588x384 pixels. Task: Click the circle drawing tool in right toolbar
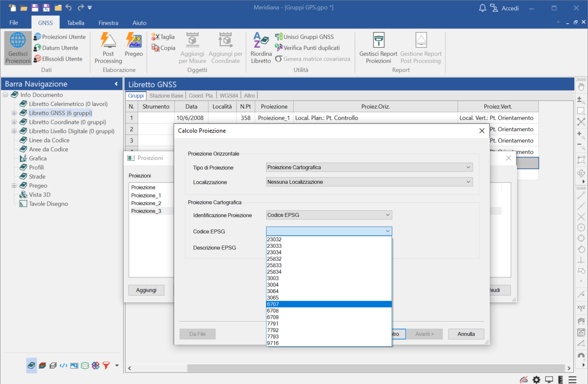click(581, 227)
